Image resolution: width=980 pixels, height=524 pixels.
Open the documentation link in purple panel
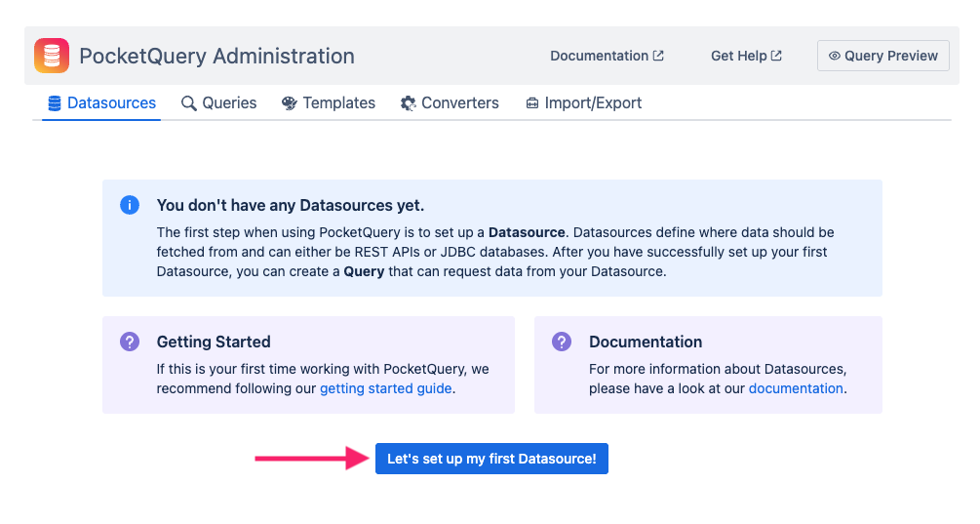[796, 388]
